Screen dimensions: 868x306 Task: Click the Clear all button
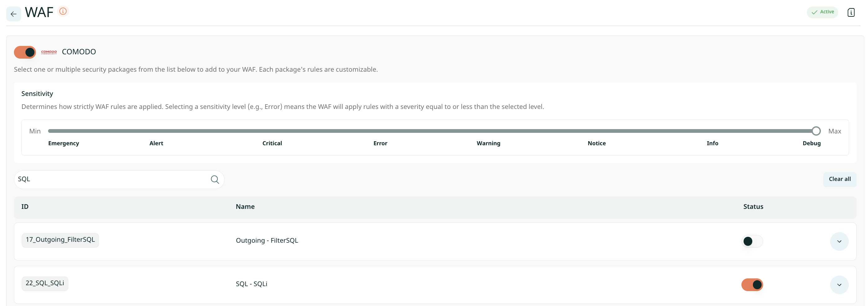(839, 179)
